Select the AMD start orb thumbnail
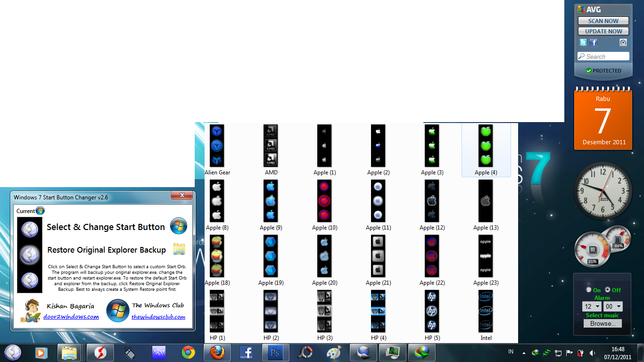Image resolution: width=644 pixels, height=362 pixels. pyautogui.click(x=271, y=146)
